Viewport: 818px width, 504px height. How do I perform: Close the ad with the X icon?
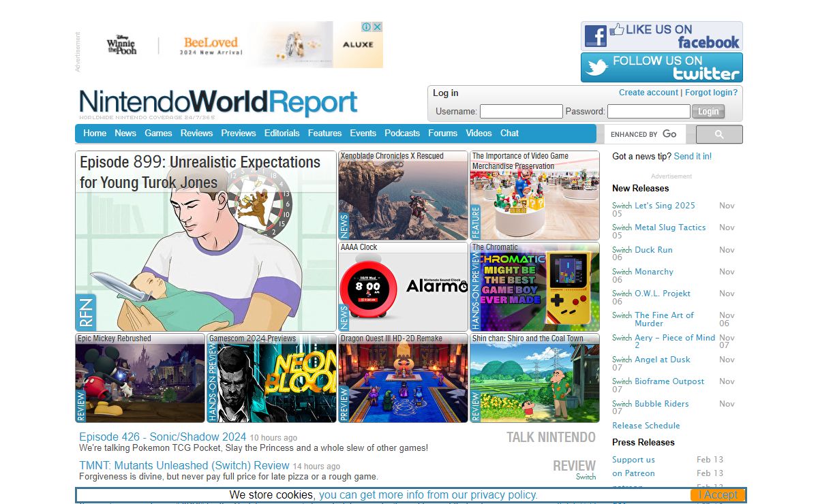[x=378, y=27]
